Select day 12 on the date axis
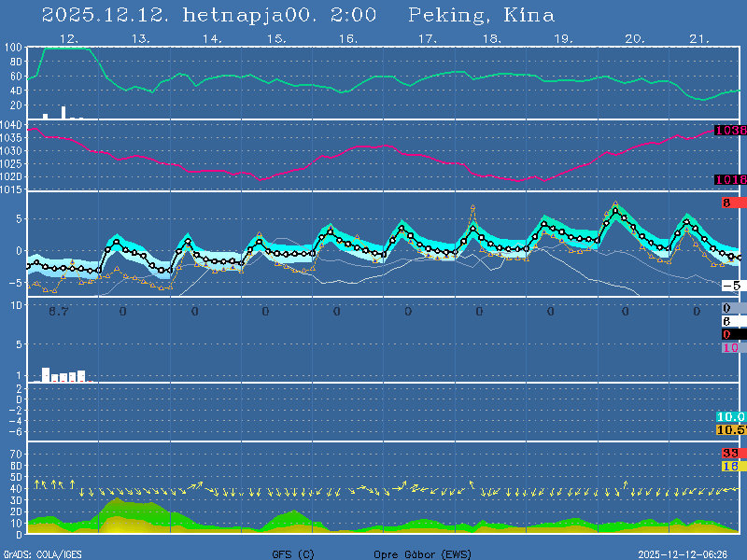The image size is (747, 560). pos(68,38)
